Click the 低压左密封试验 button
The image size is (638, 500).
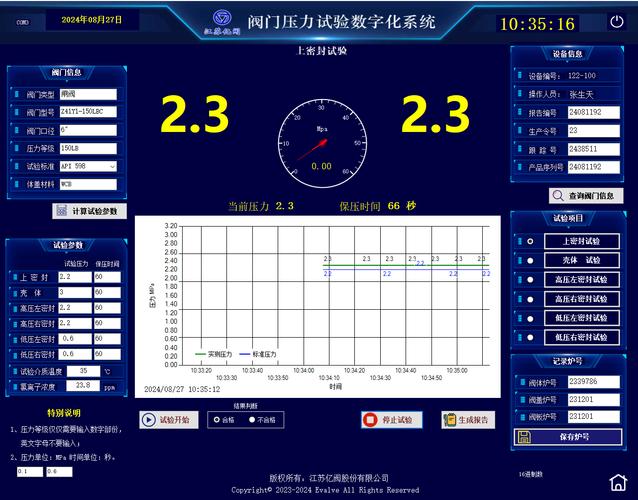click(x=582, y=318)
